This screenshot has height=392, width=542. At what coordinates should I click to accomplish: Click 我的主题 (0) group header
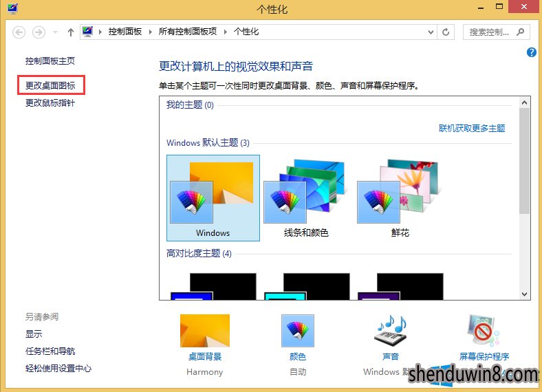(190, 105)
